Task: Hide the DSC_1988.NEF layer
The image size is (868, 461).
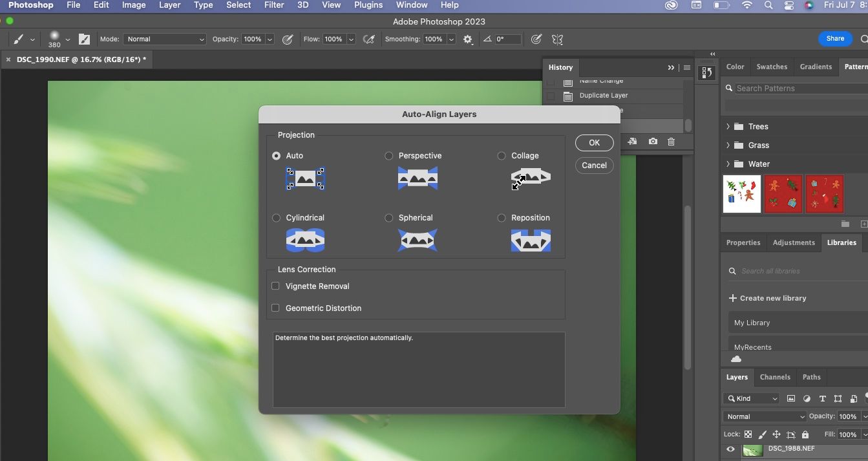Action: [730, 449]
